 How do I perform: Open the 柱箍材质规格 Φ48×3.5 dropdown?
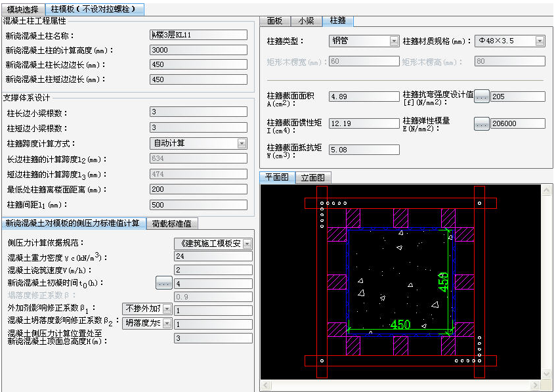(540, 41)
